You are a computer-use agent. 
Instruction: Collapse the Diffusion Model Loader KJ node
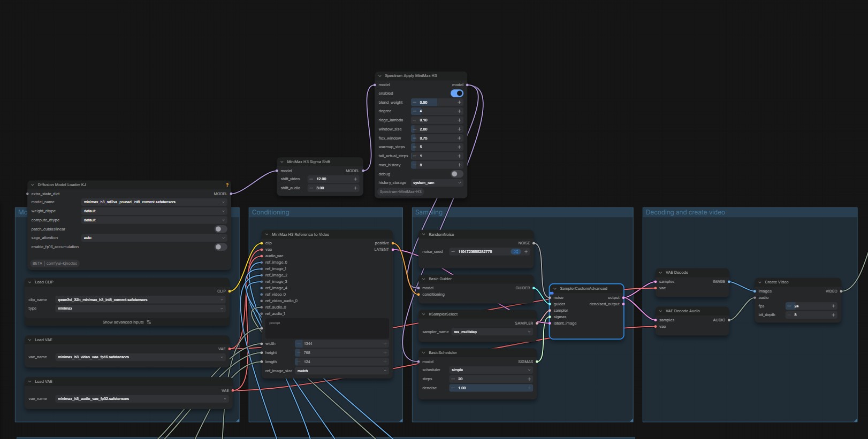coord(33,185)
